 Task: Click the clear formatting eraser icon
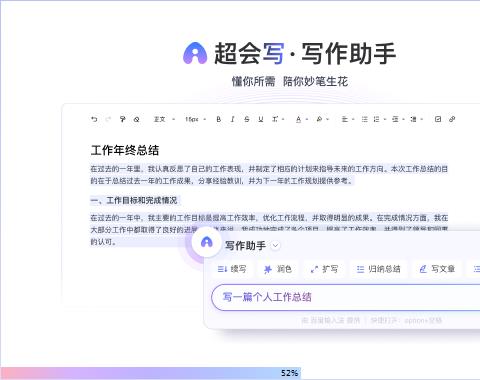[x=136, y=119]
